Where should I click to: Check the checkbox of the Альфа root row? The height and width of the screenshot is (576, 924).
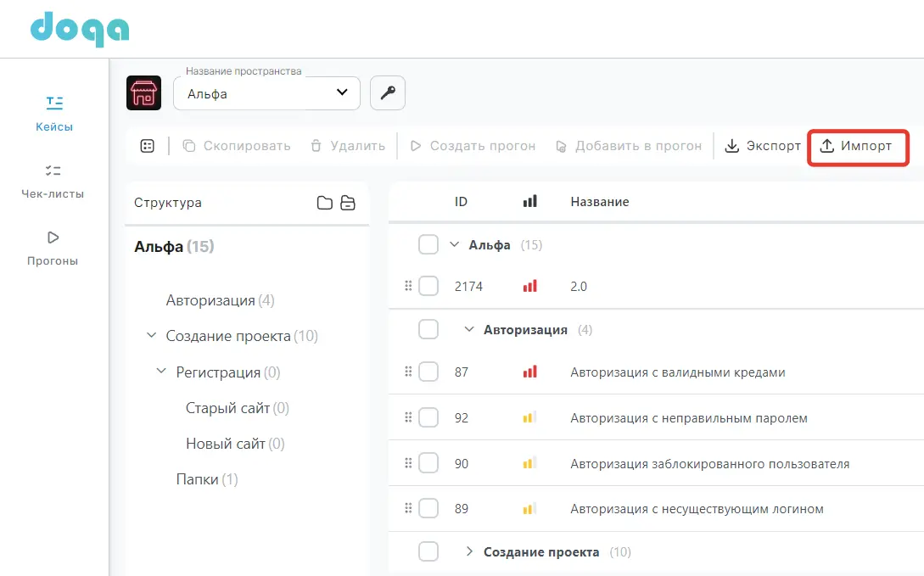(428, 244)
